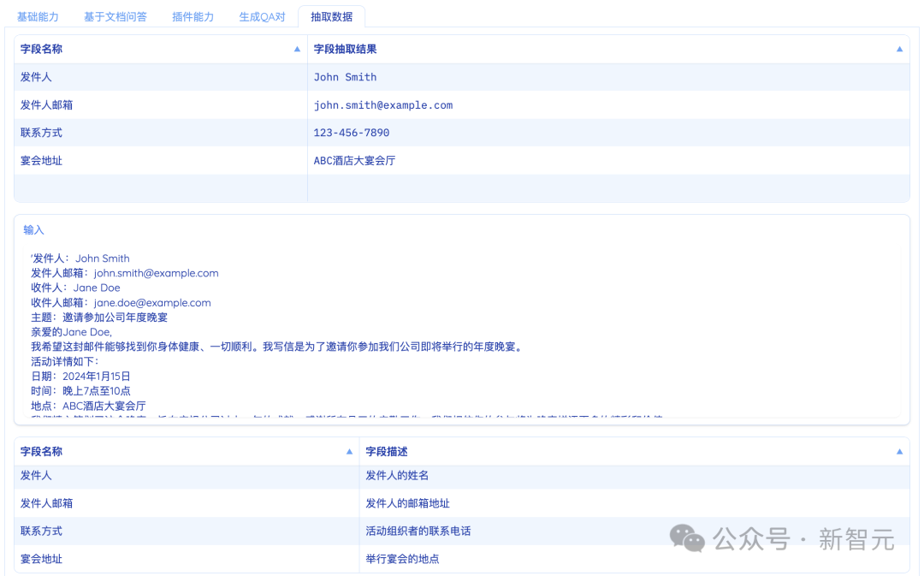
Task: Sort bottom table by 字段名称 arrow
Action: click(349, 452)
